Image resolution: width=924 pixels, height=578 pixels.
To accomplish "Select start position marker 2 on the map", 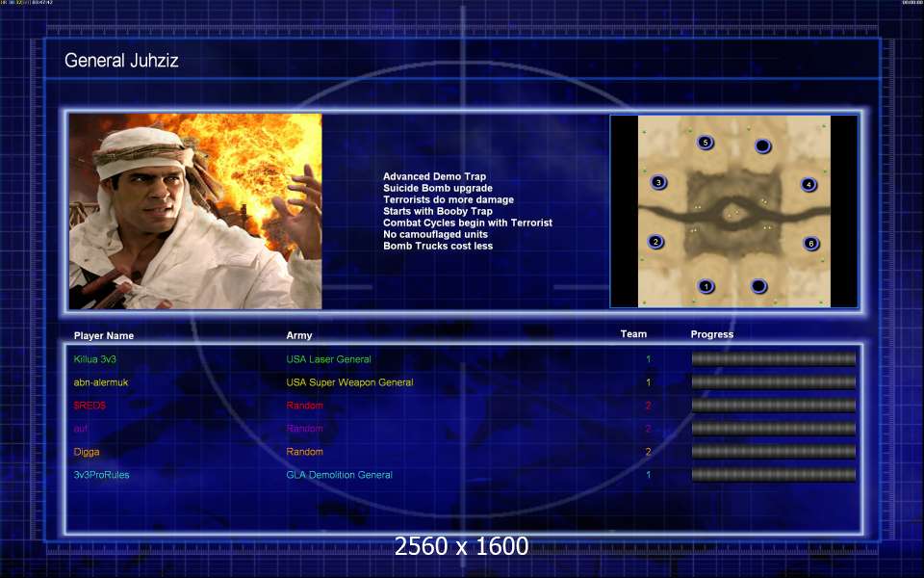I will pos(655,242).
